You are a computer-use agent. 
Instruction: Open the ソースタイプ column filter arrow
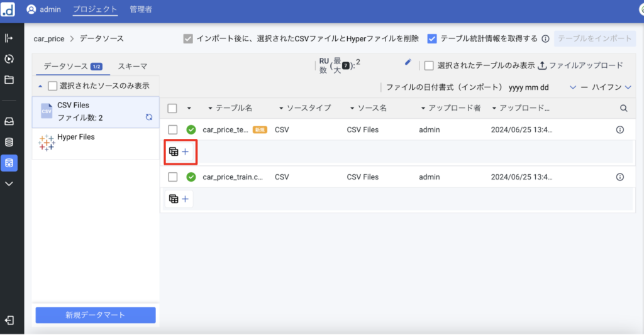(x=281, y=108)
